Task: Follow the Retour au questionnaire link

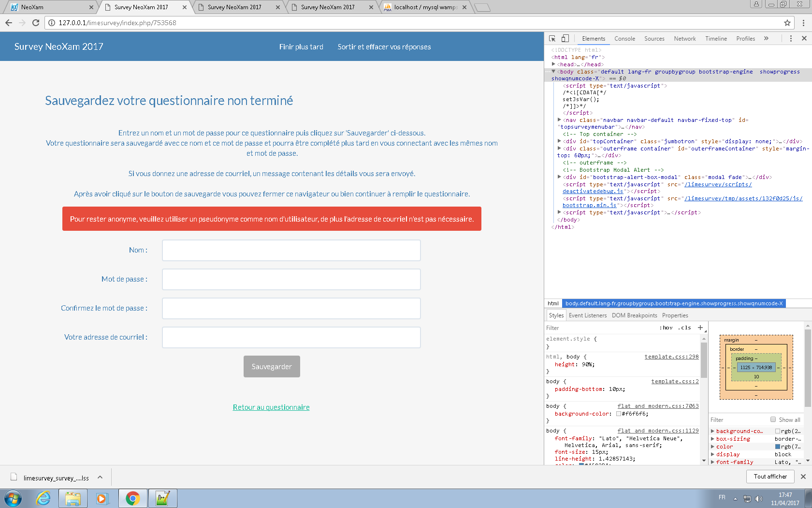Action: 271,407
